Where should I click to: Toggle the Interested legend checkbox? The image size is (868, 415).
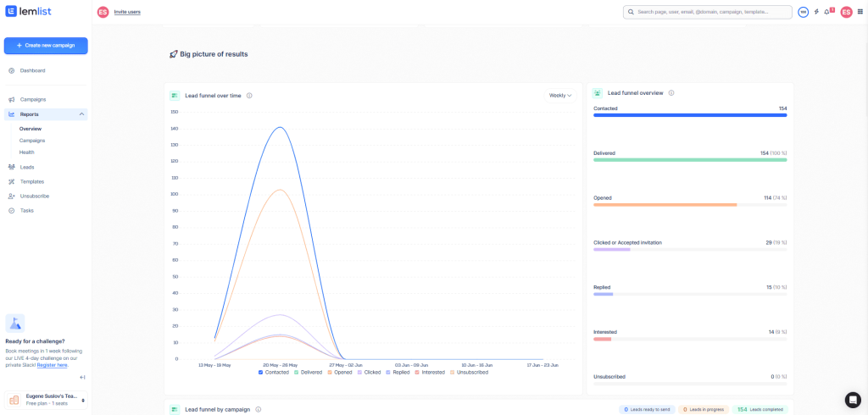pos(417,373)
